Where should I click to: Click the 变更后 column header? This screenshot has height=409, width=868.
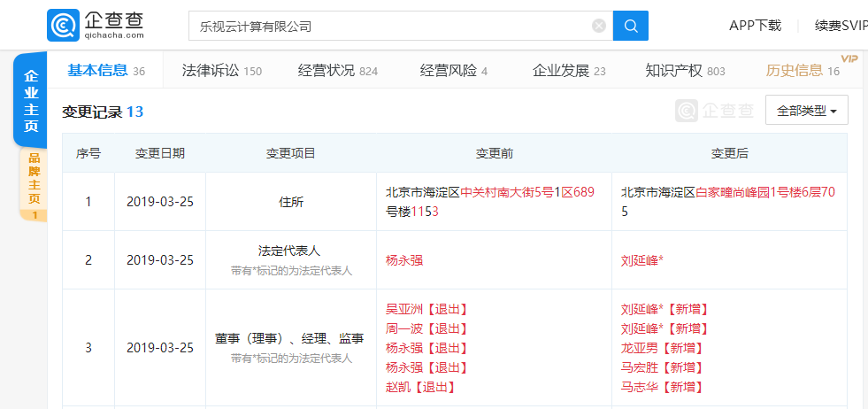(x=730, y=153)
